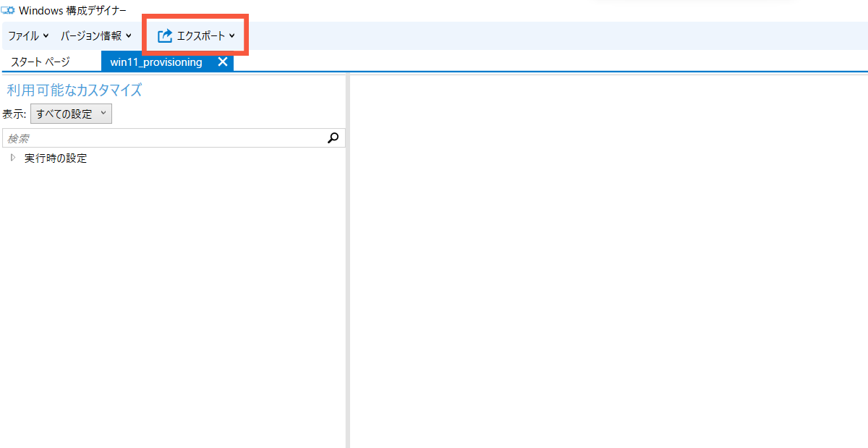Viewport: 868px width, 448px height.
Task: Click the Windows 構成デザイナー title bar app icon
Action: tap(8, 10)
